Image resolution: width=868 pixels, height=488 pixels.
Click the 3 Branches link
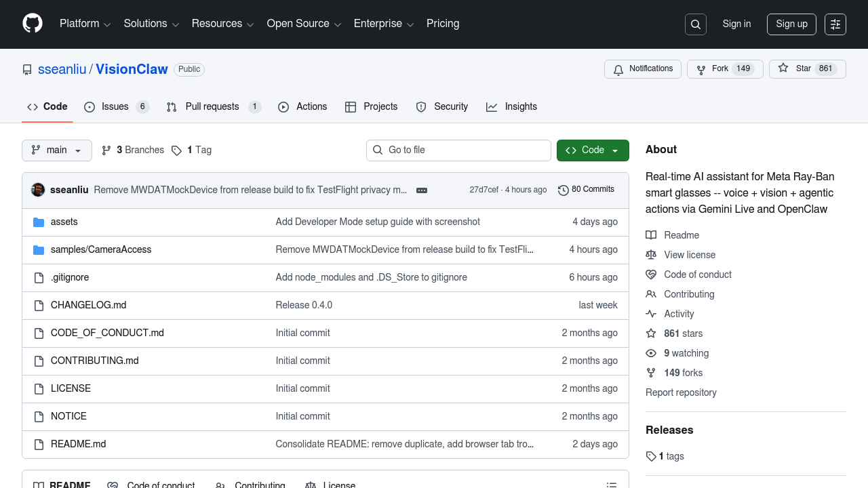[x=133, y=150]
